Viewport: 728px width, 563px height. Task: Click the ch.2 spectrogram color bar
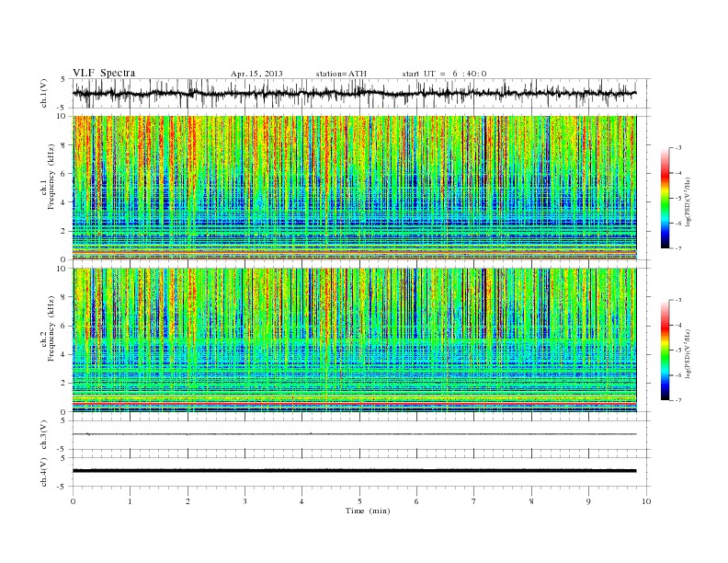point(665,350)
